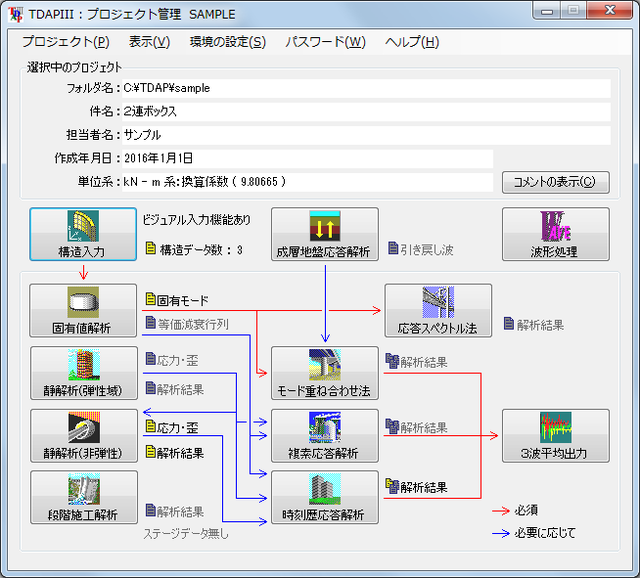Open the 固有モード yellow document icon
Image resolution: width=640 pixels, height=578 pixels.
[151, 299]
